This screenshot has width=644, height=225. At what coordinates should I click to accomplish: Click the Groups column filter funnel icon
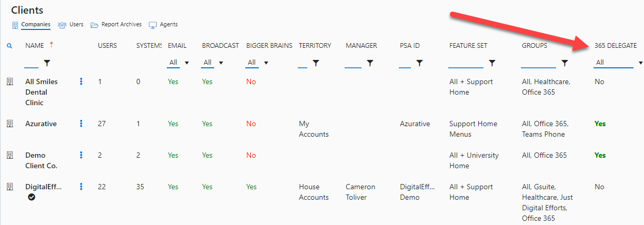pyautogui.click(x=565, y=63)
